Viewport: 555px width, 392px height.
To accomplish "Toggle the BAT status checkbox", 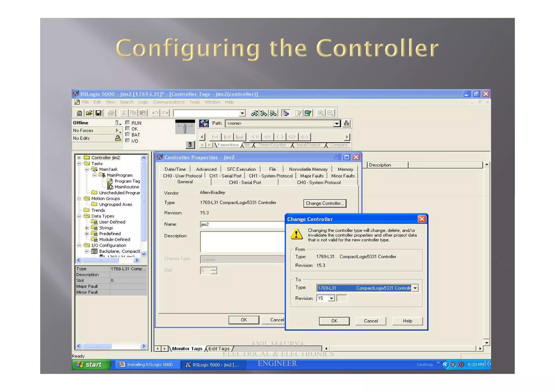I will [x=128, y=134].
